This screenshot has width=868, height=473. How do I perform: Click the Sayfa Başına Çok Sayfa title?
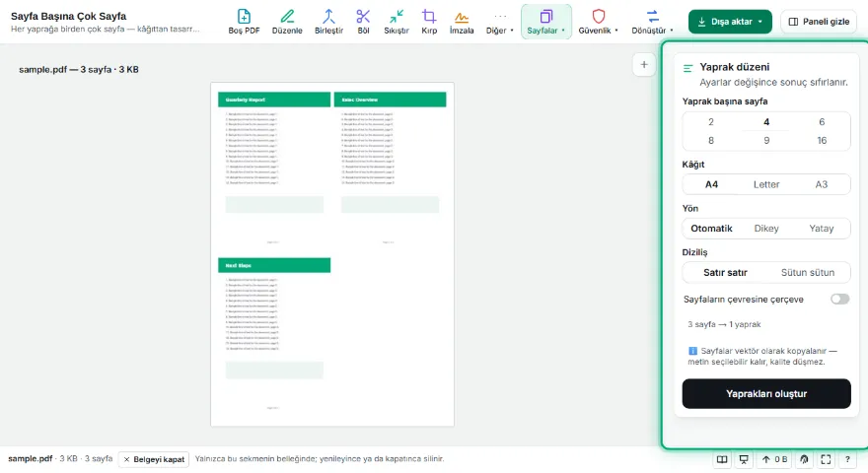pyautogui.click(x=69, y=16)
